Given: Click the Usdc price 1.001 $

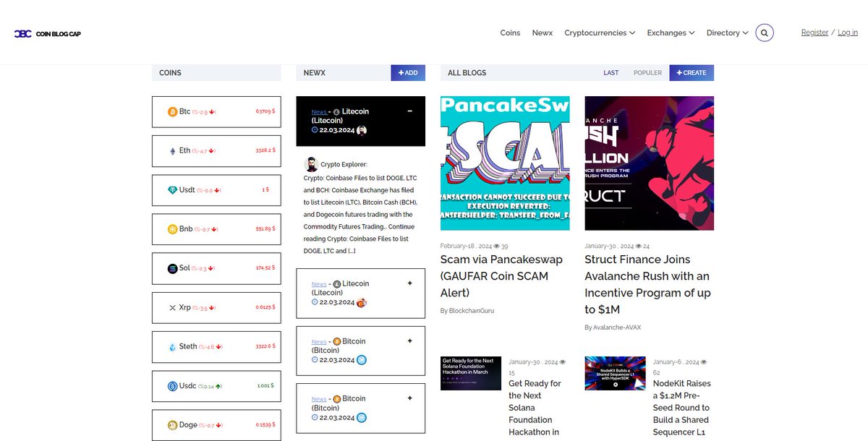Looking at the screenshot, I should (x=264, y=386).
